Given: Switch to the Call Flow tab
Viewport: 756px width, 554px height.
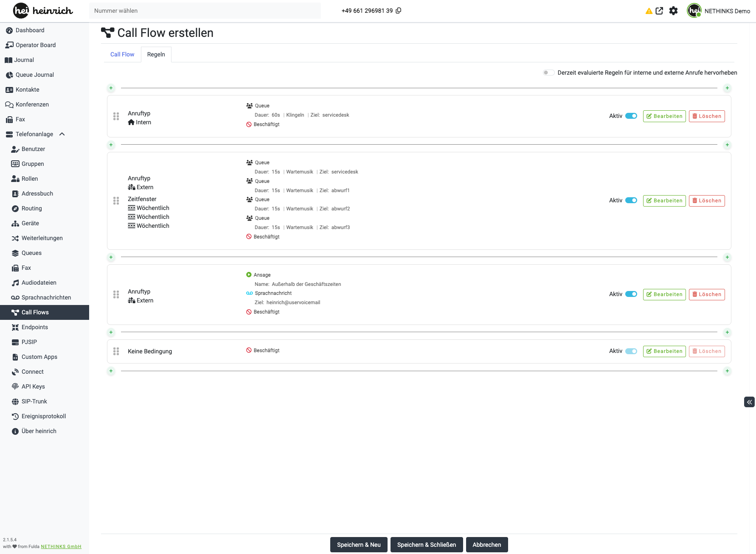Looking at the screenshot, I should point(122,54).
